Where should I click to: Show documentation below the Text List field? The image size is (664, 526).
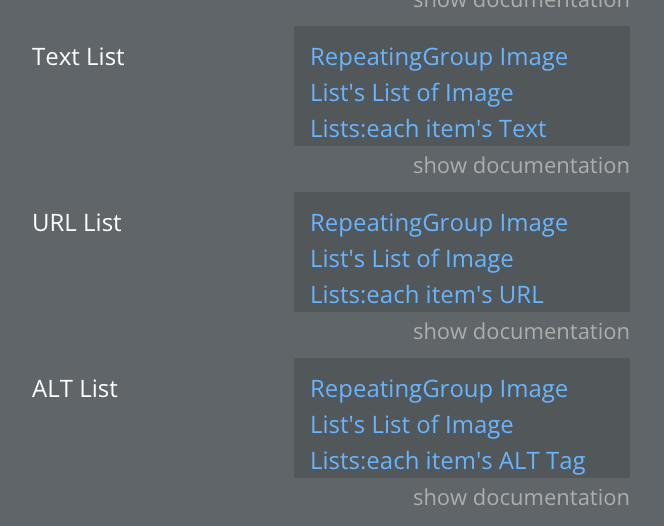[521, 165]
